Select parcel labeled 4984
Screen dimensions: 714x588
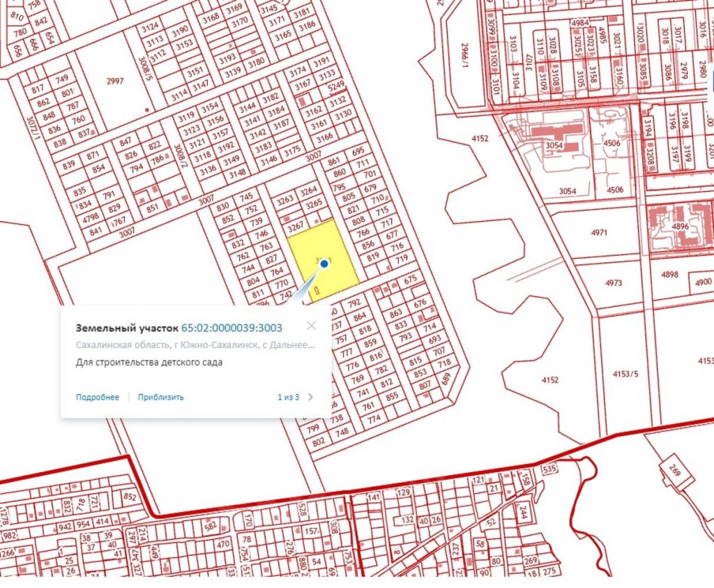(x=580, y=23)
